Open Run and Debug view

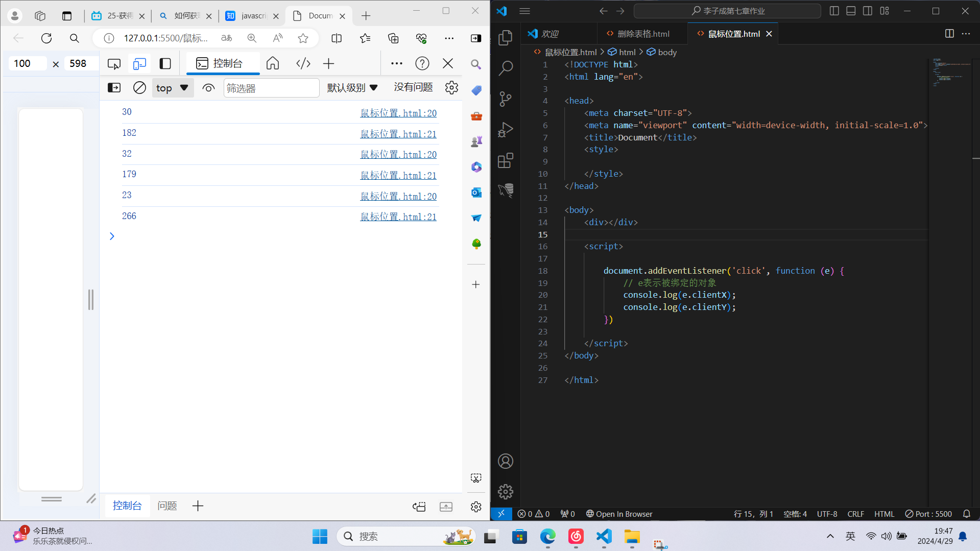505,129
